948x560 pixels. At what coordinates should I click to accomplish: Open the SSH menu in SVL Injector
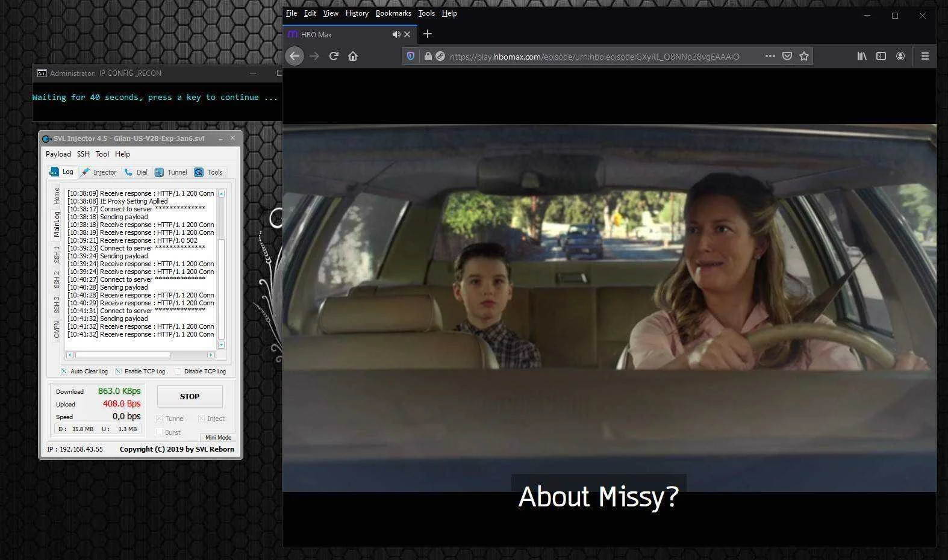[x=83, y=154]
